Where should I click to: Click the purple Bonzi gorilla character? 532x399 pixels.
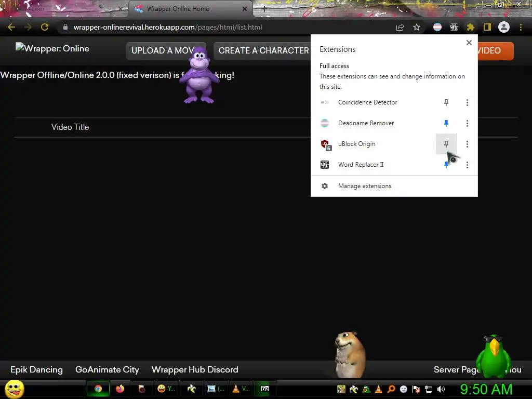199,75
